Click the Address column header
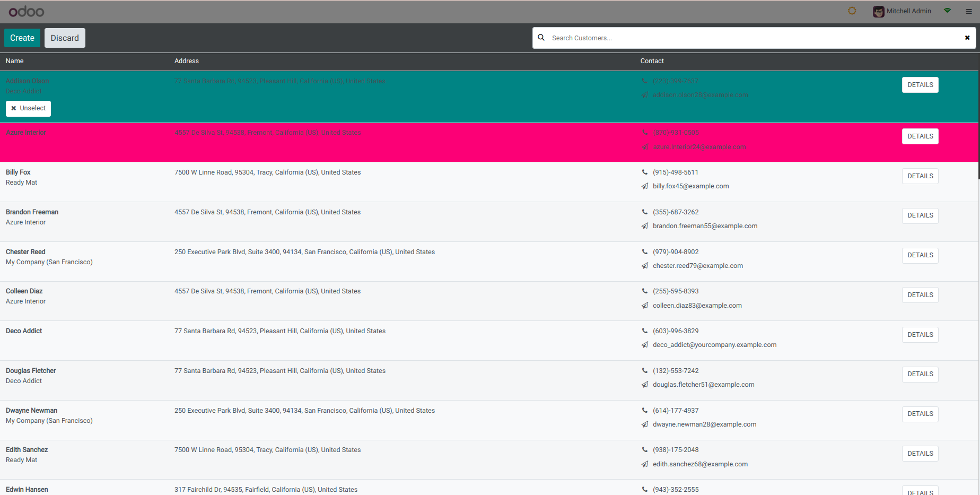The image size is (980, 495). (x=187, y=61)
